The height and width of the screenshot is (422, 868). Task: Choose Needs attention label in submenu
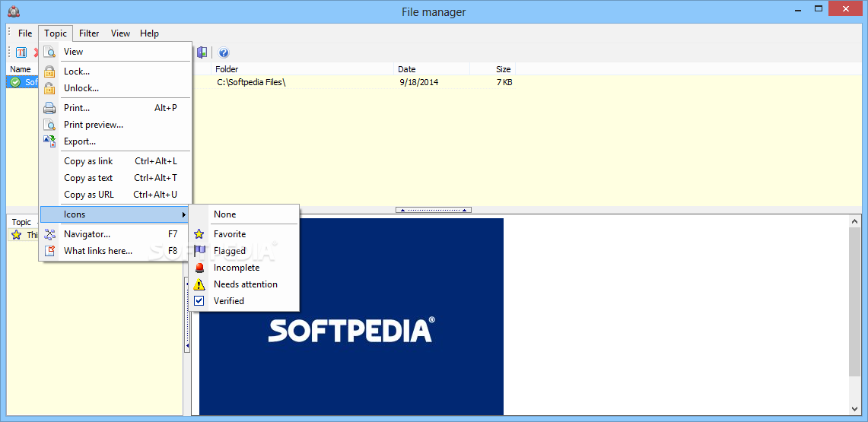(246, 284)
